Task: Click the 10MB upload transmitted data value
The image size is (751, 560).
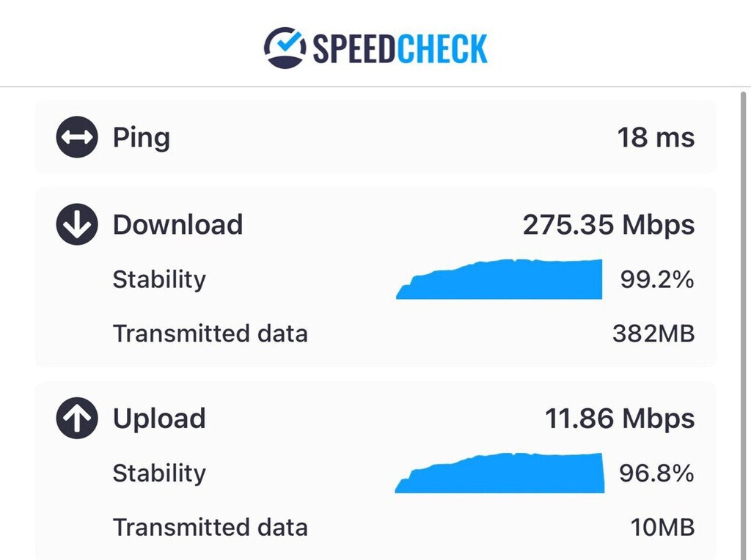Action: coord(663,527)
